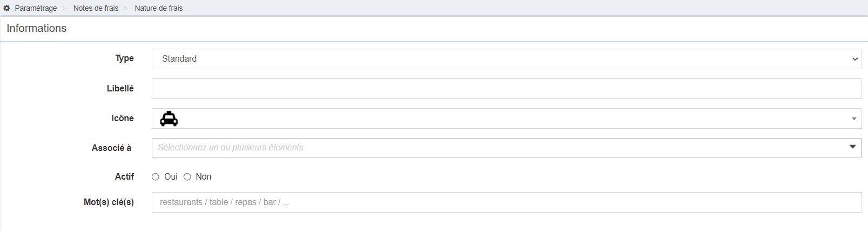Go to Paramétrage breadcrumb

[36, 8]
